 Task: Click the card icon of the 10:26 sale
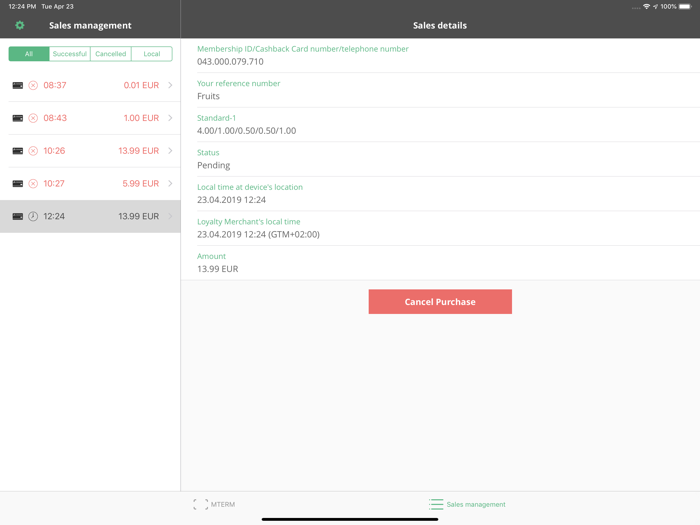18,151
